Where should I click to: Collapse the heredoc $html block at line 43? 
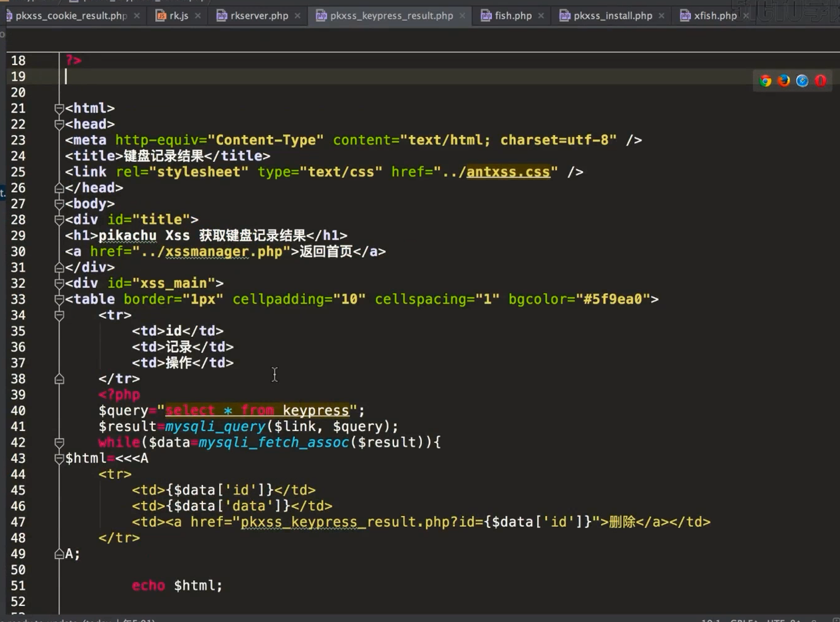59,459
